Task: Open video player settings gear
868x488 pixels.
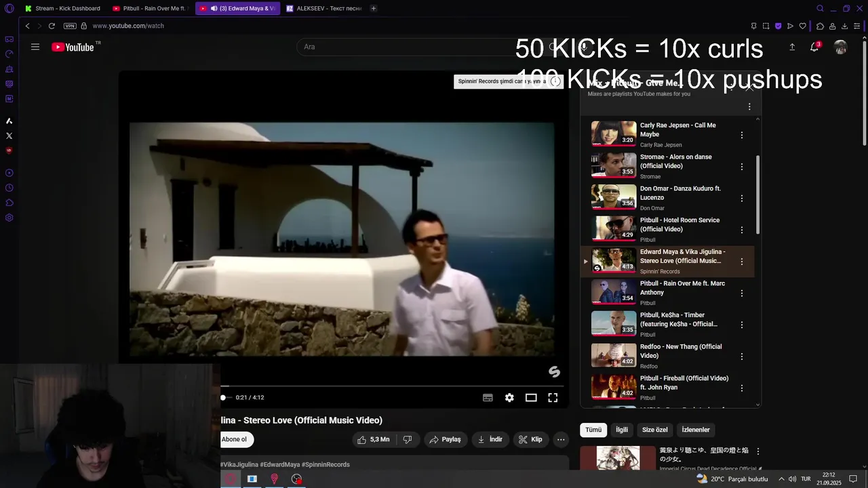Action: click(x=509, y=398)
